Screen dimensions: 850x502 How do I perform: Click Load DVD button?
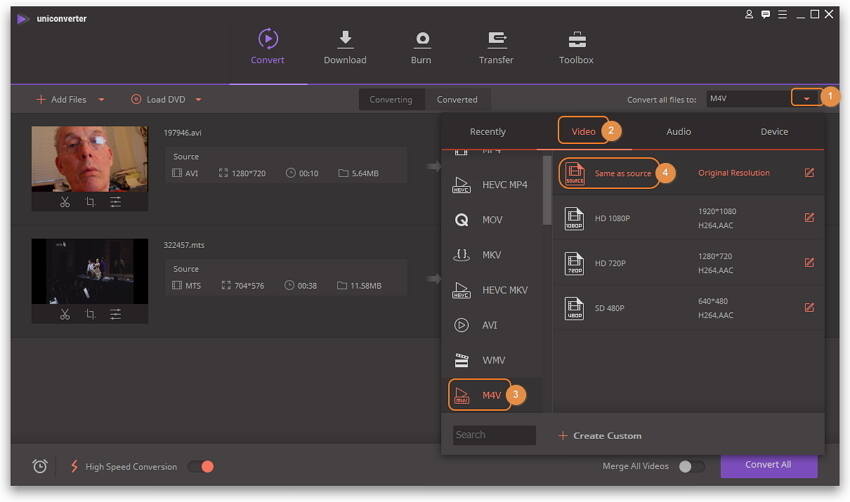click(x=158, y=100)
